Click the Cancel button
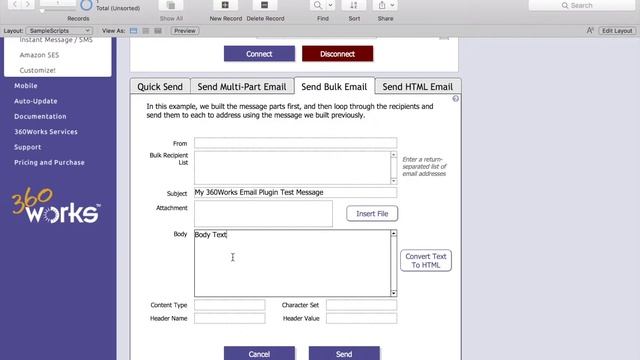 (259, 353)
